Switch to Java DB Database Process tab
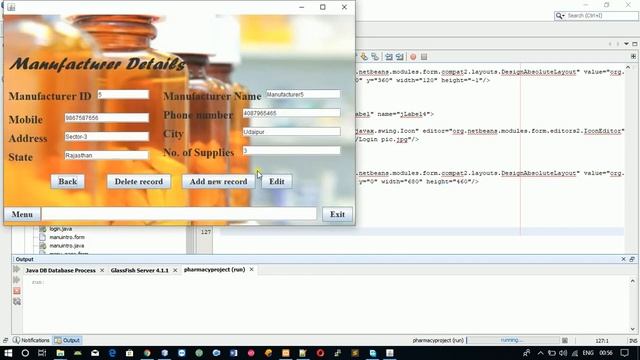 [60, 271]
